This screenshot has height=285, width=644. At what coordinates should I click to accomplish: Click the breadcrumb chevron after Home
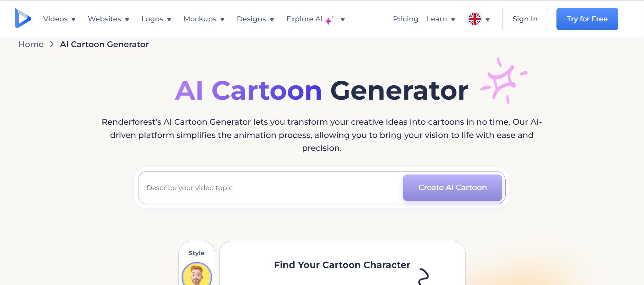[52, 44]
